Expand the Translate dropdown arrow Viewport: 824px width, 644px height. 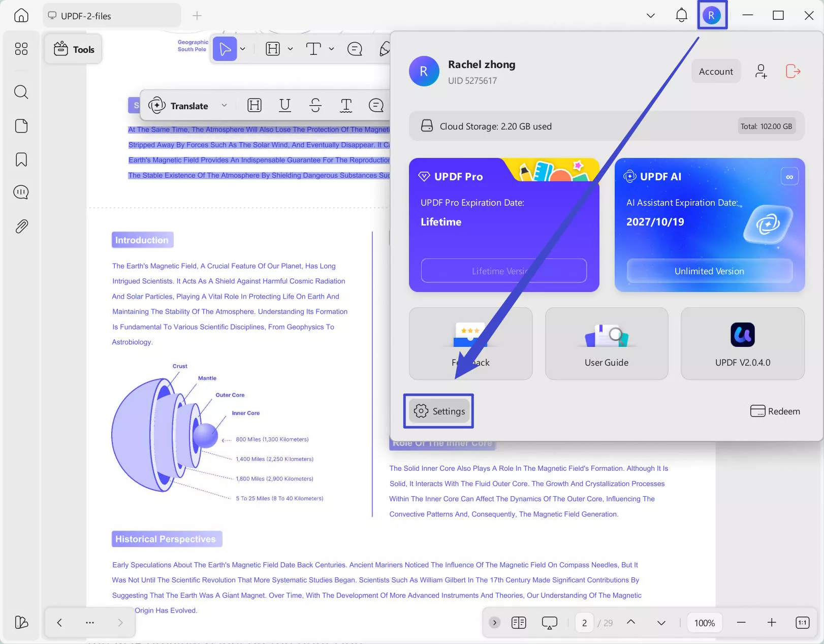(x=224, y=105)
